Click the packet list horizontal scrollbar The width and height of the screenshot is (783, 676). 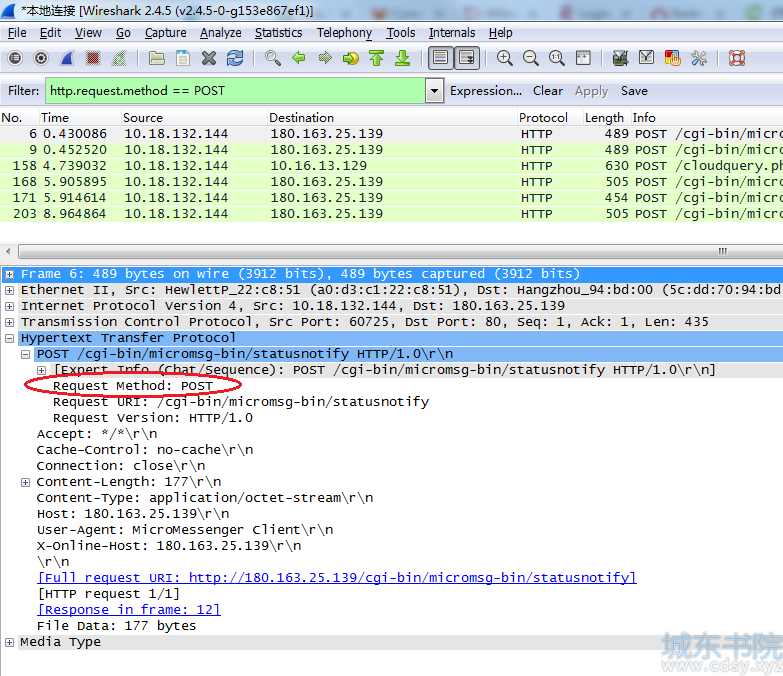pyautogui.click(x=399, y=251)
